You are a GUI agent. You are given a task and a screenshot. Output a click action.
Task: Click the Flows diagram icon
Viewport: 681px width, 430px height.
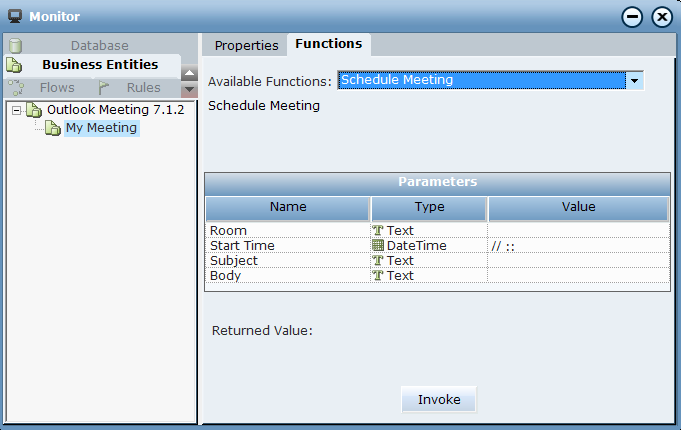(16, 88)
